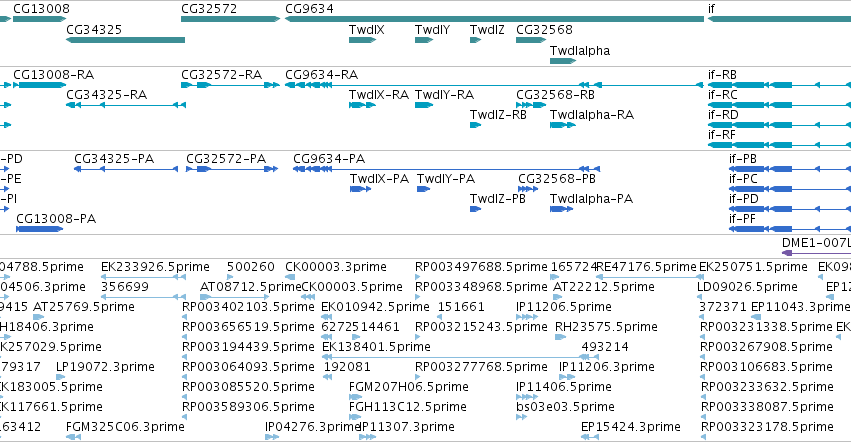
Task: Open protein if-PC
Action: (x=743, y=179)
